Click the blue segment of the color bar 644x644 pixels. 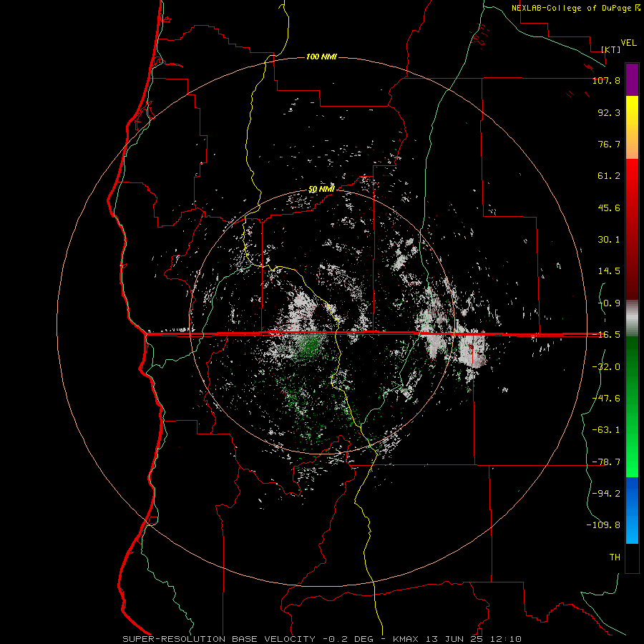click(632, 510)
